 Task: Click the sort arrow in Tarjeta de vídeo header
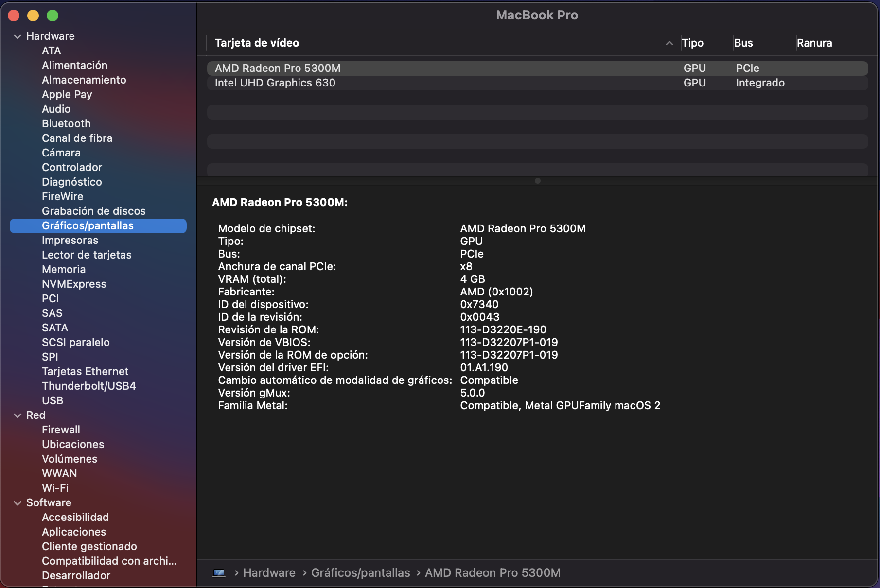click(669, 43)
